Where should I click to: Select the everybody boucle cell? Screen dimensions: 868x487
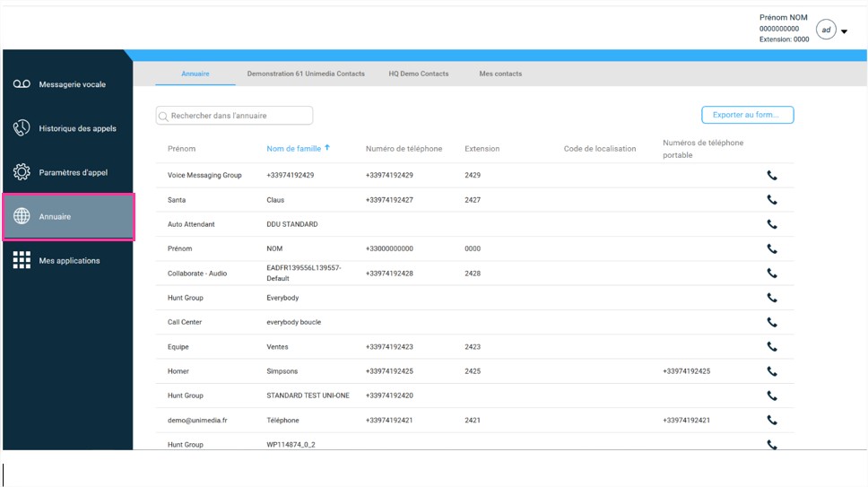tap(293, 322)
